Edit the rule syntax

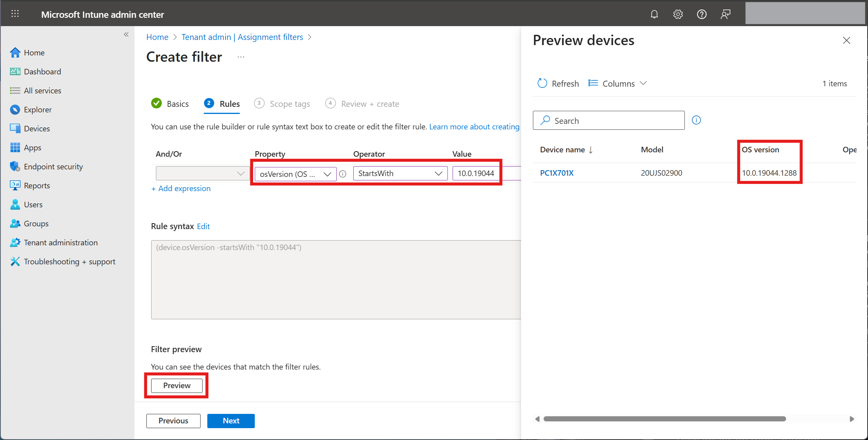point(203,226)
